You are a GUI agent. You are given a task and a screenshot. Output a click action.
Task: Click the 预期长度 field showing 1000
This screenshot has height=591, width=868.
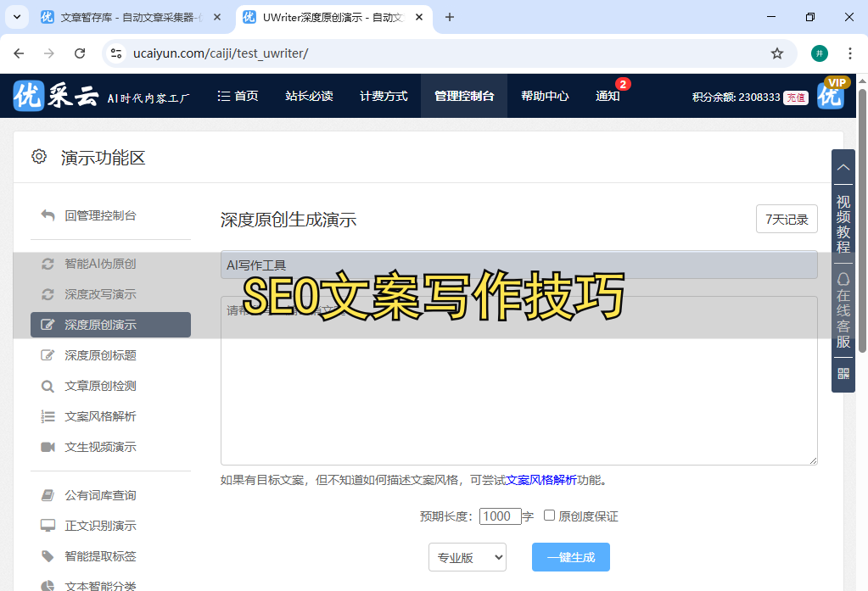(x=500, y=516)
